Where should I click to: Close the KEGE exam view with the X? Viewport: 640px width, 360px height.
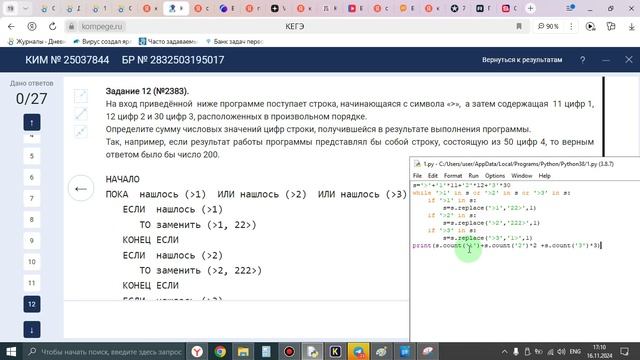tap(629, 60)
